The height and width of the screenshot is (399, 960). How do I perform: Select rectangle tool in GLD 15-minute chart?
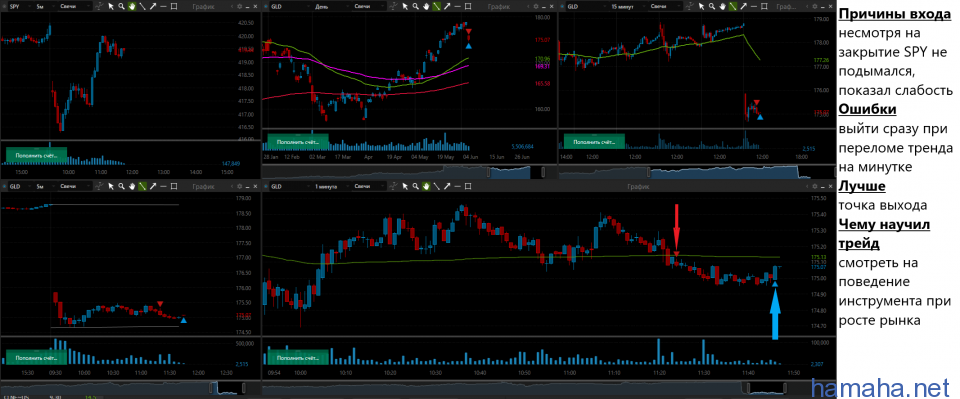[764, 6]
